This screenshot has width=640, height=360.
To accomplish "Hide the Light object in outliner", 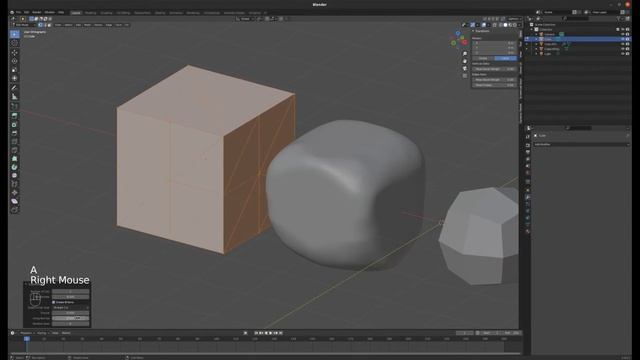I will click(x=622, y=53).
